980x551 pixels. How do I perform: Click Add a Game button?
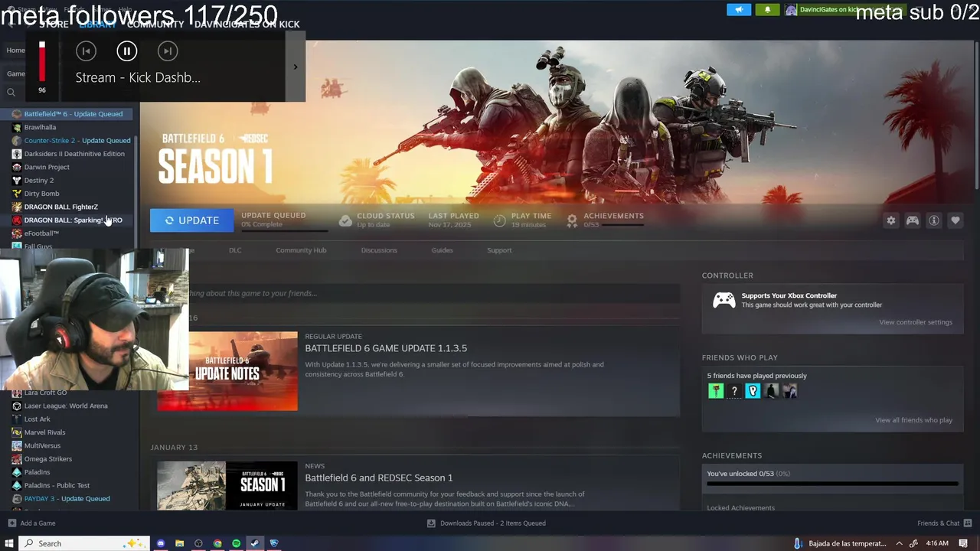click(31, 523)
